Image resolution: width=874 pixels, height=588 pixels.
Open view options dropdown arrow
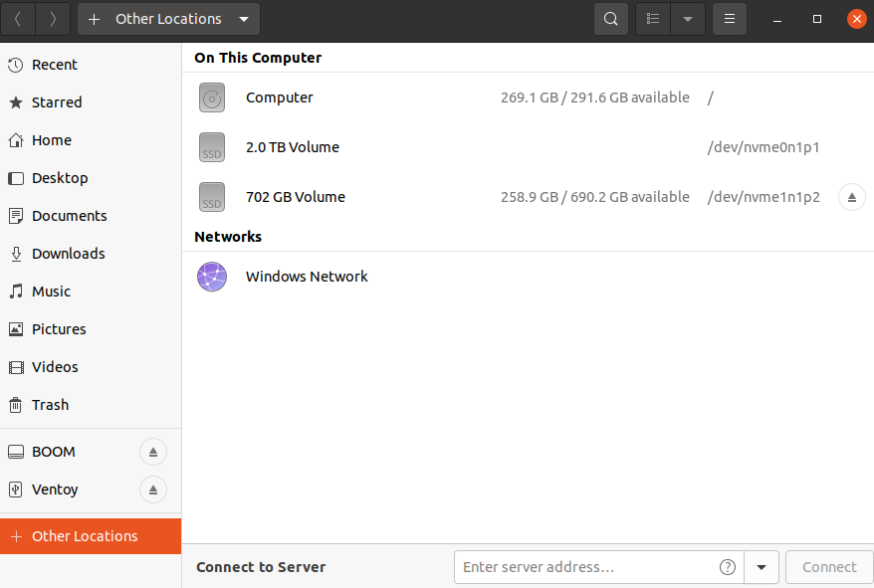point(688,19)
